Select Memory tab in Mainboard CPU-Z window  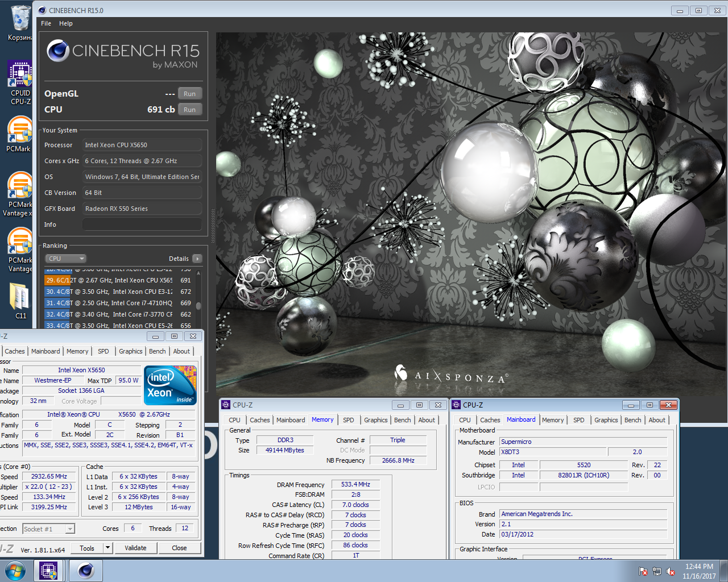(x=553, y=420)
